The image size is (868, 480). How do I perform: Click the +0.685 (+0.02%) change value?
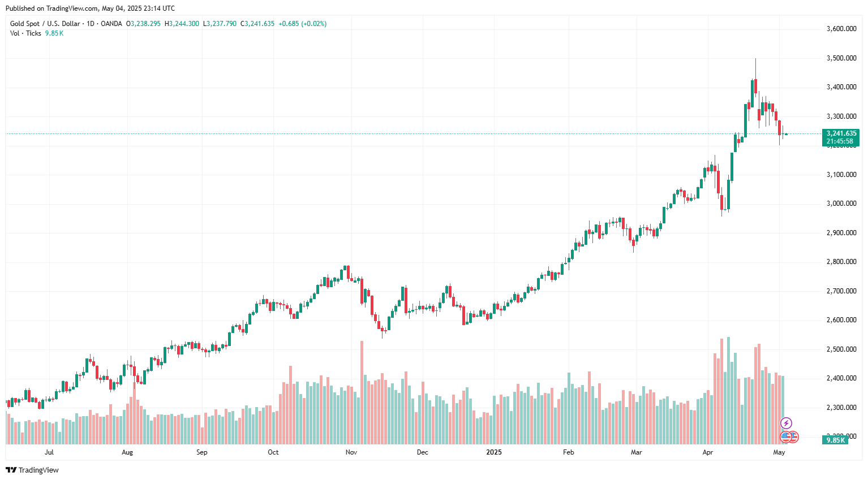point(302,24)
